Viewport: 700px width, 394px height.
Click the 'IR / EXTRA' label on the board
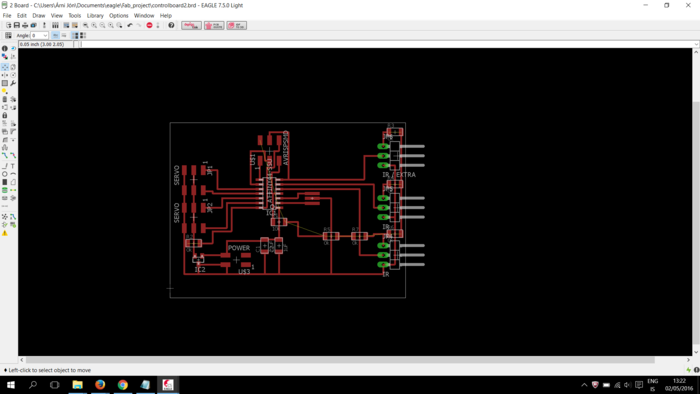coord(399,174)
